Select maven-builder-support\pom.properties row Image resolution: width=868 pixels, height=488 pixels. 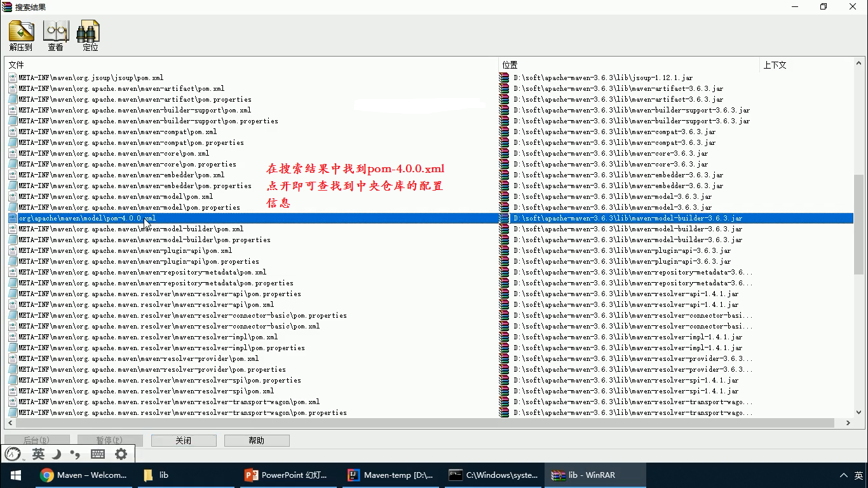(x=430, y=121)
